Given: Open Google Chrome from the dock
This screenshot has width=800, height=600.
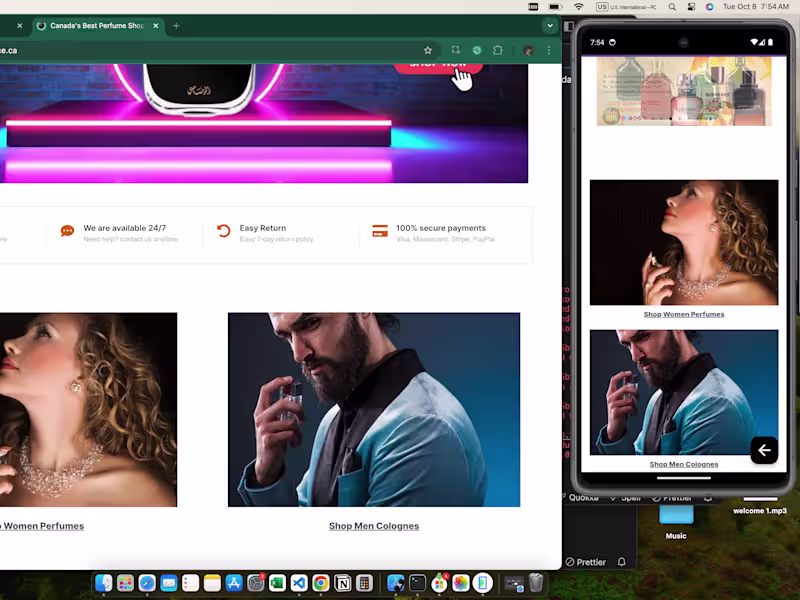Looking at the screenshot, I should [321, 583].
